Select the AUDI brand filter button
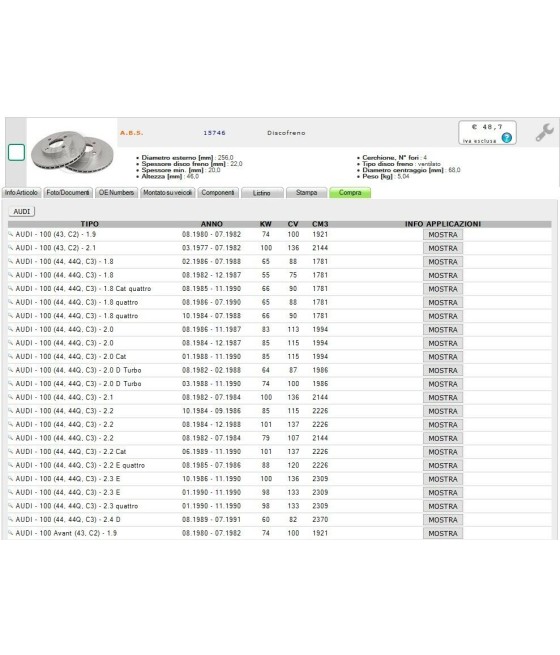The height and width of the screenshot is (655, 560). pyautogui.click(x=22, y=211)
